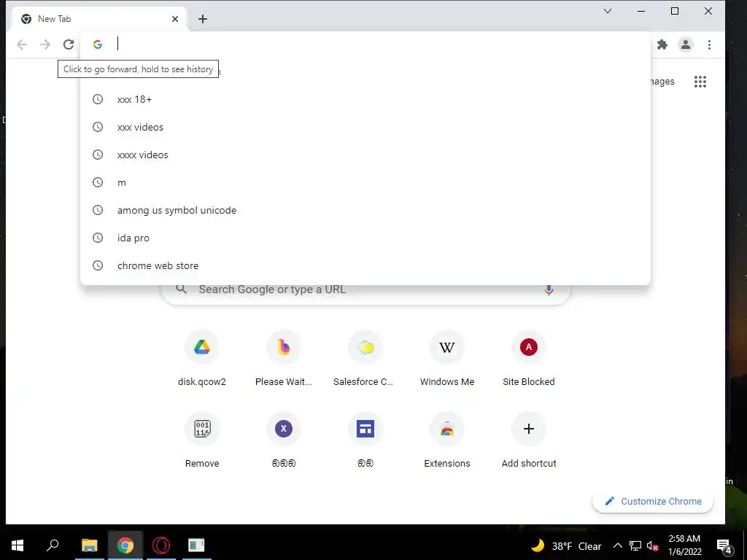Open the news-style app on taskbar
The image size is (747, 560).
[x=196, y=545]
